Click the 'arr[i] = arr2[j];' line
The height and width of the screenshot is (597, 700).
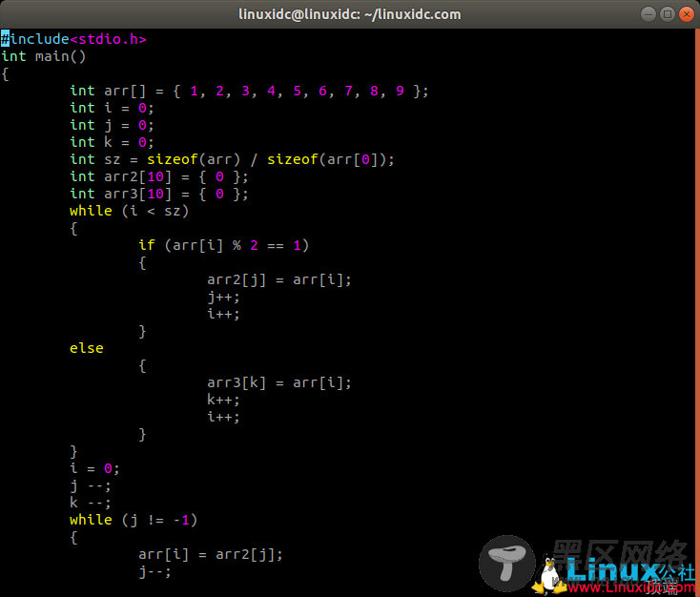(211, 555)
